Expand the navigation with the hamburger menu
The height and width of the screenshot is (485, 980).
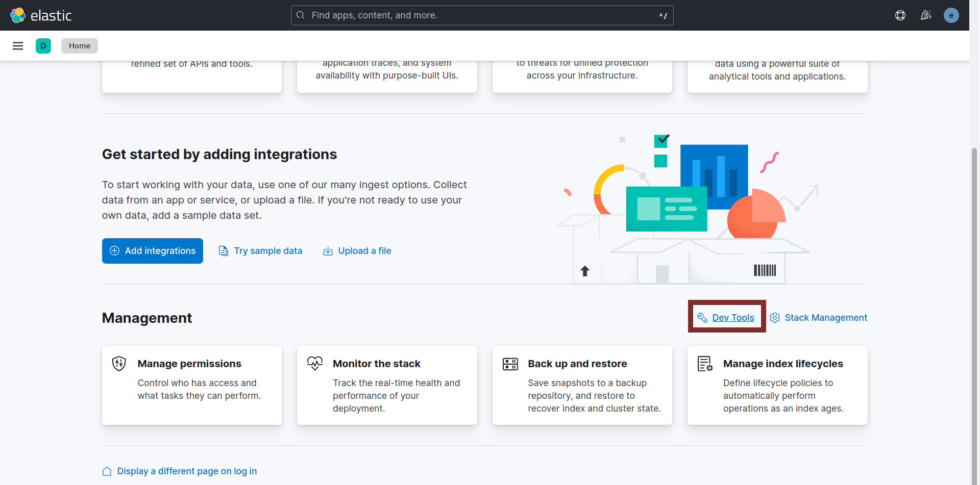(x=18, y=45)
